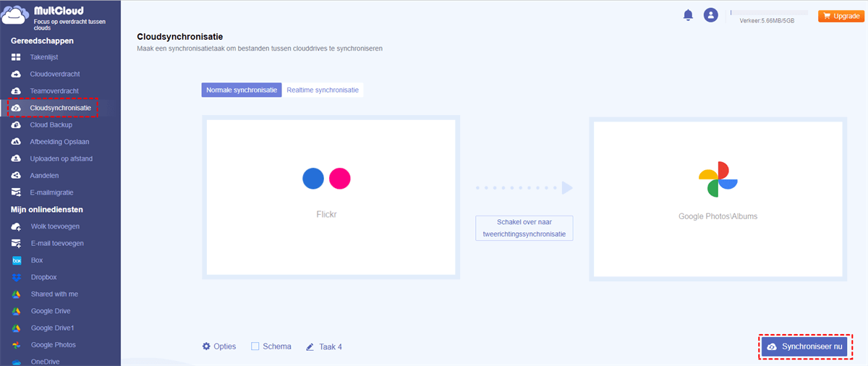Click the Aandelen share icon
The height and width of the screenshot is (366, 868).
coord(16,175)
